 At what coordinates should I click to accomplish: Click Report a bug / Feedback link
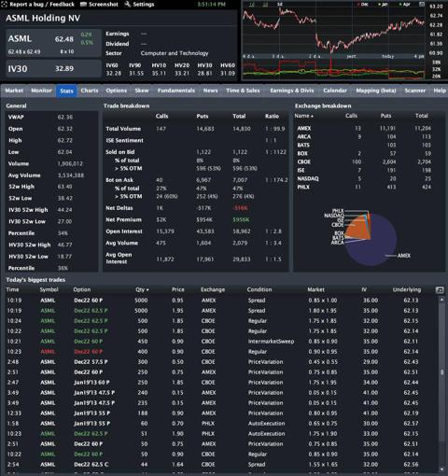click(x=42, y=5)
